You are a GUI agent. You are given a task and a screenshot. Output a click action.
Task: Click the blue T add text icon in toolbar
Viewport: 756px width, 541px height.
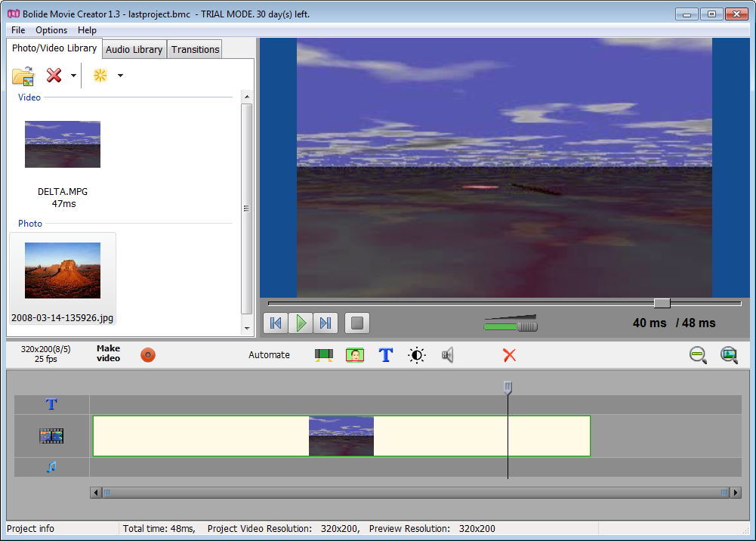386,355
